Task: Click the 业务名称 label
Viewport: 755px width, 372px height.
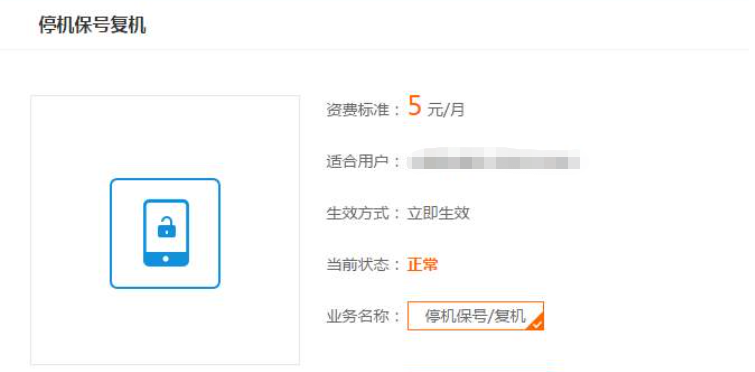Action: pos(357,317)
